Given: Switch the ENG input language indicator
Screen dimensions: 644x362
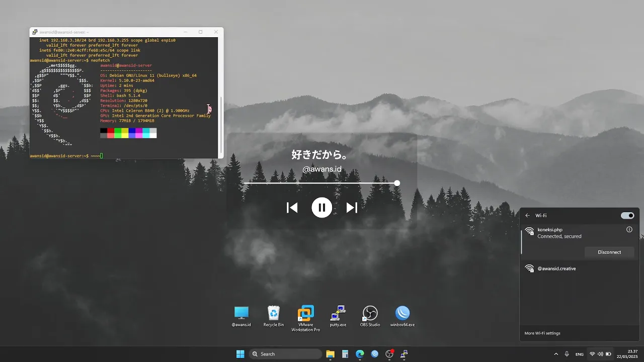Looking at the screenshot, I should 580,354.
